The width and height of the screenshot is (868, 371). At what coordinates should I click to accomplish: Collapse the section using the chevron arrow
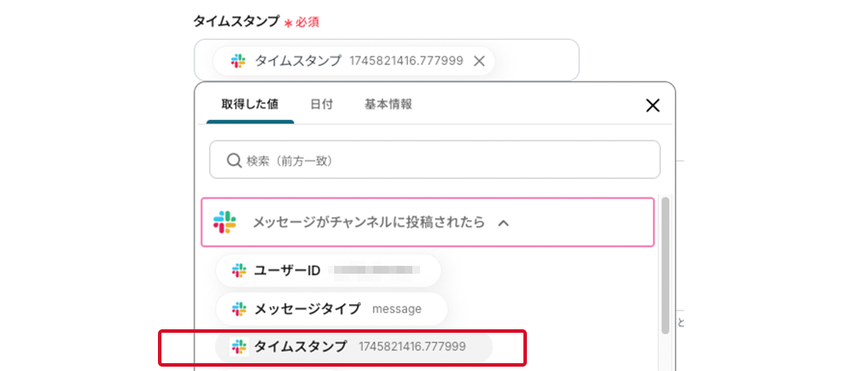tap(503, 223)
